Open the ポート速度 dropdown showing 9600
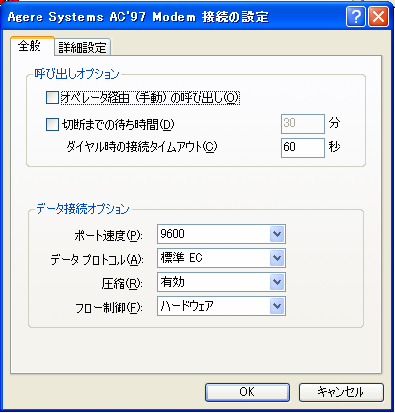The height and width of the screenshot is (413, 395). pyautogui.click(x=221, y=234)
